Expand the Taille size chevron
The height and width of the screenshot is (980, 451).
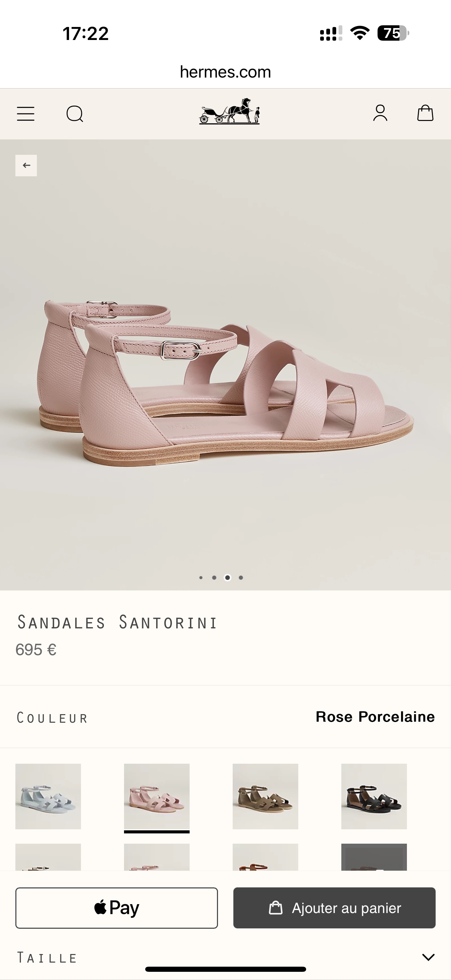coord(428,957)
